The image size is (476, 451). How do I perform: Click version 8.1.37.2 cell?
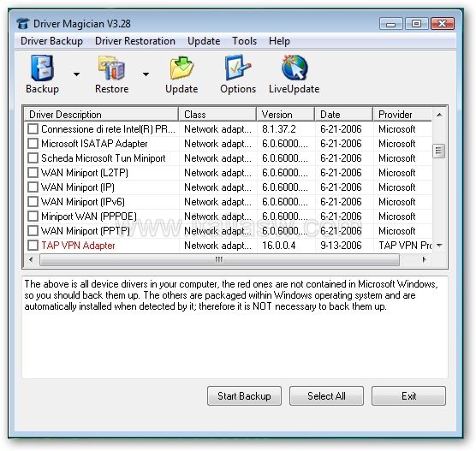[x=279, y=129]
